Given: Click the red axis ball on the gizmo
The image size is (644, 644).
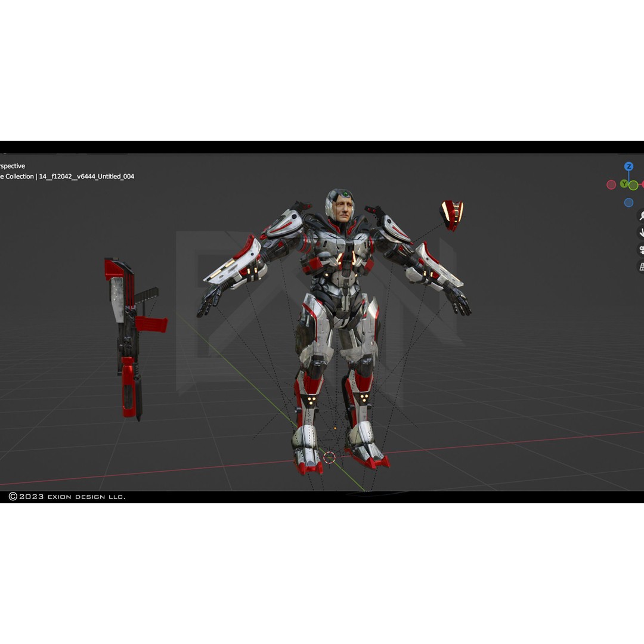Looking at the screenshot, I should tap(611, 184).
